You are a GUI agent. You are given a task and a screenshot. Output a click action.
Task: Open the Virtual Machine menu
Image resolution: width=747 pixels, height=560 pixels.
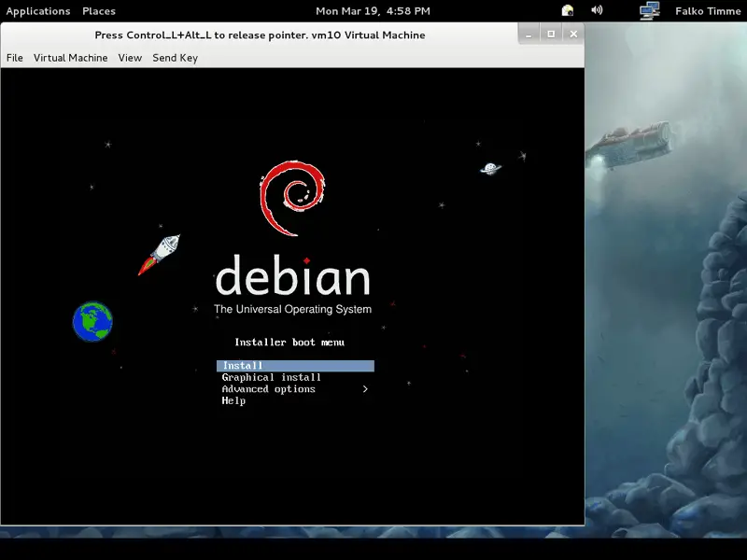click(x=71, y=58)
